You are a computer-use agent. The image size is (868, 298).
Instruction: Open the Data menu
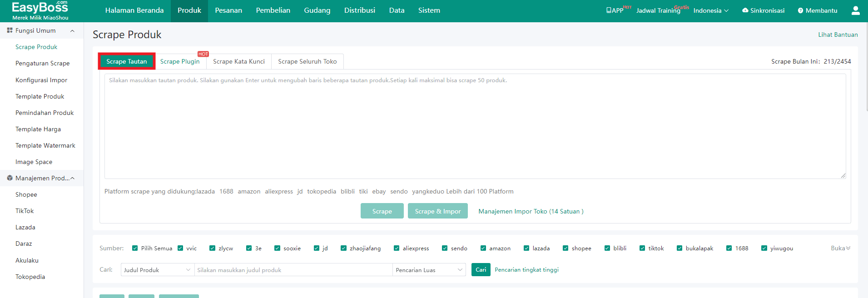(x=397, y=10)
